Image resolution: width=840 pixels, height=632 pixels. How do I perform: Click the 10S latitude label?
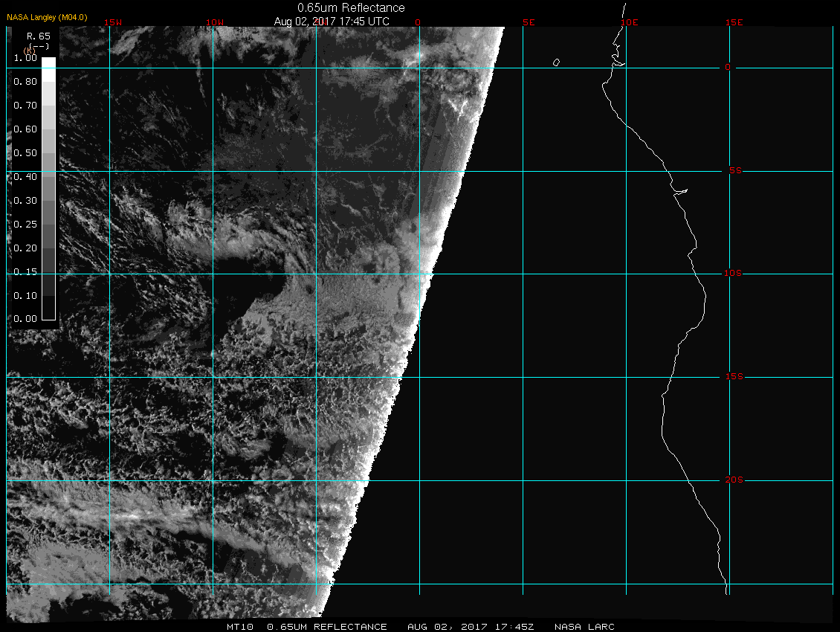732,274
